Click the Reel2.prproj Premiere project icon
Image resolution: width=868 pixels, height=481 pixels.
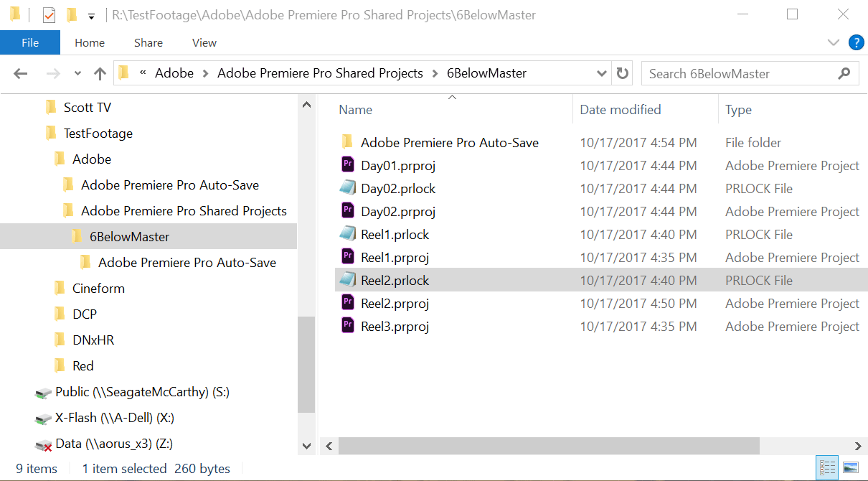[x=348, y=303]
